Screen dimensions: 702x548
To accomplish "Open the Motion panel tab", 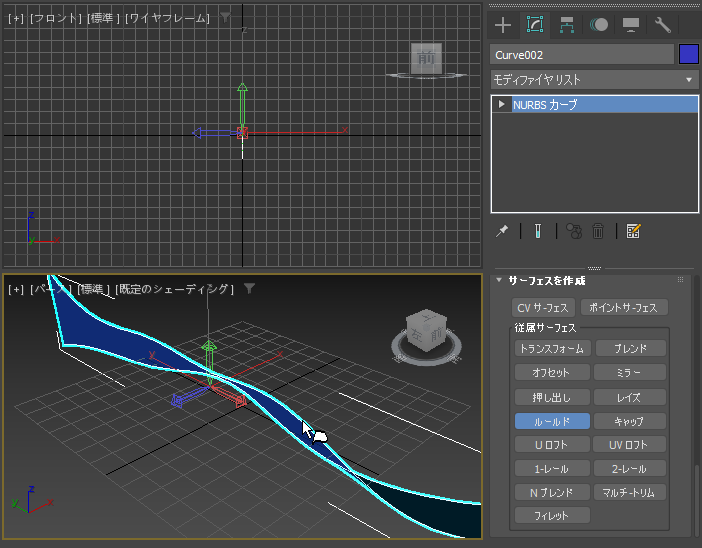I will tap(599, 25).
